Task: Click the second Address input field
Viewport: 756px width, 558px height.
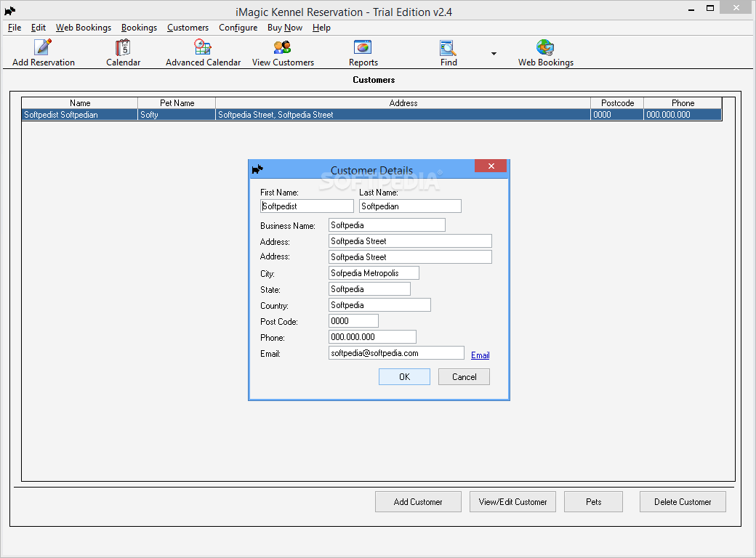Action: pyautogui.click(x=410, y=256)
